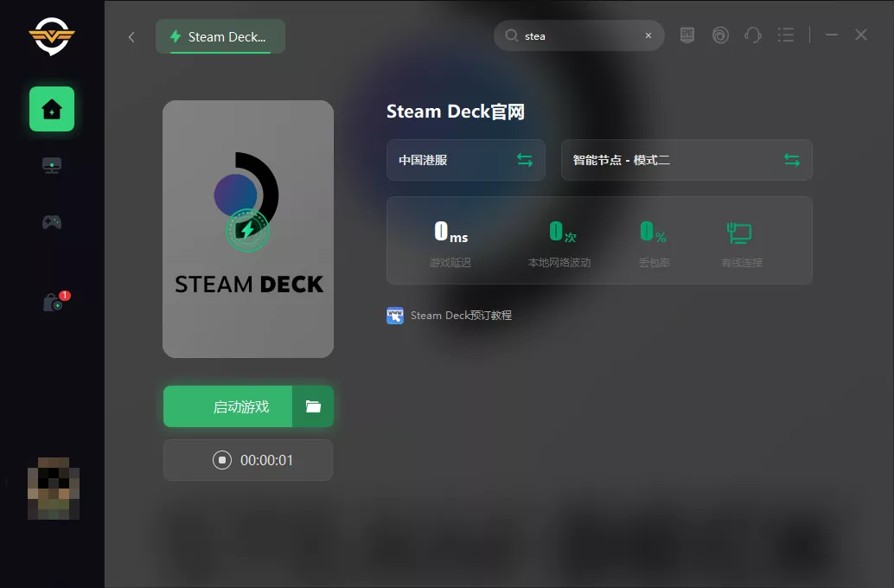Click the Steam Deck官网 title

coord(455,112)
